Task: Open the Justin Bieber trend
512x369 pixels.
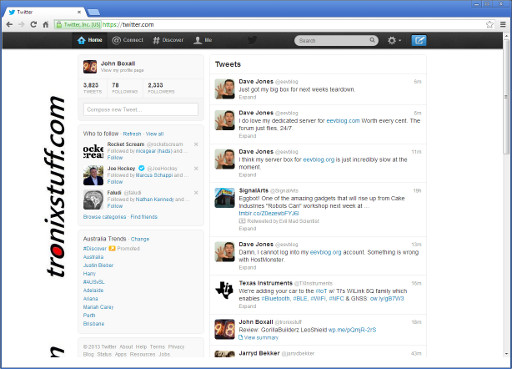Action: pyautogui.click(x=98, y=265)
